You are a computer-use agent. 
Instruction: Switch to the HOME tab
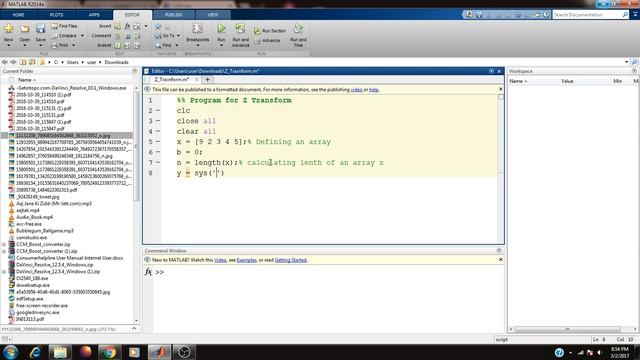pos(18,15)
